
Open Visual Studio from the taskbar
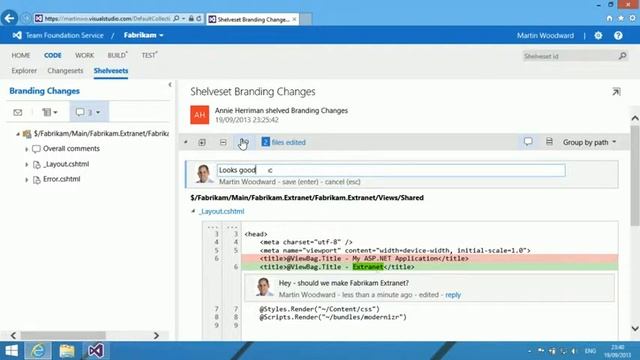[96, 351]
